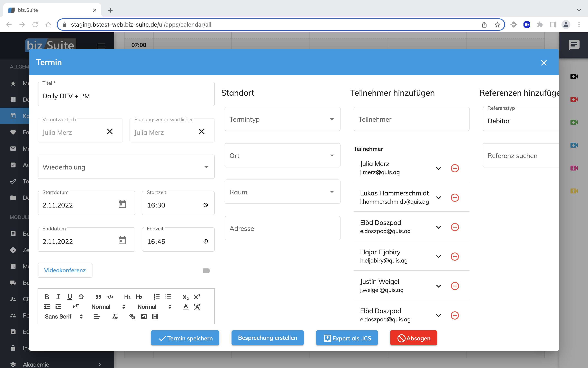Reload the browser page
The width and height of the screenshot is (588, 368).
point(35,25)
